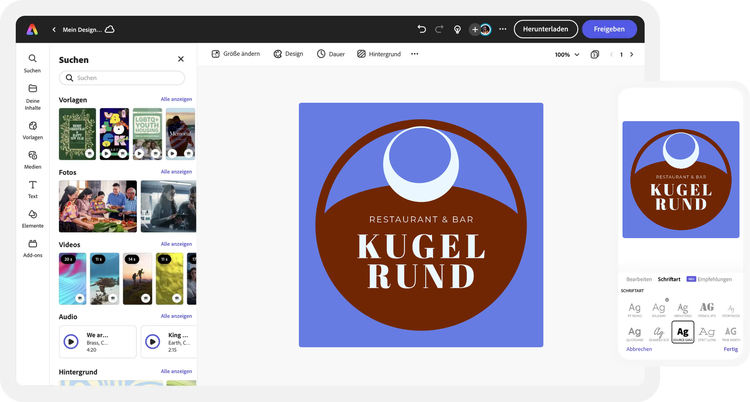Viewport: 750px width, 402px height.
Task: Click the undo arrow icon
Action: click(421, 29)
